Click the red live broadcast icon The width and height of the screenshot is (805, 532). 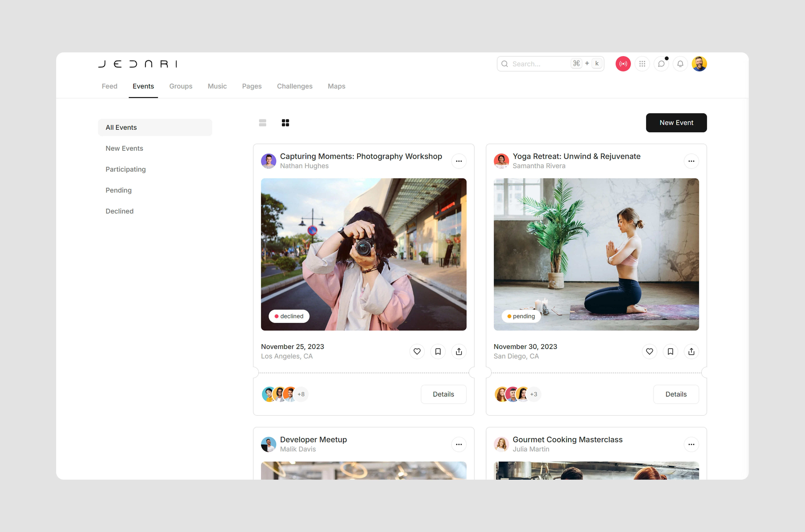[x=623, y=64]
